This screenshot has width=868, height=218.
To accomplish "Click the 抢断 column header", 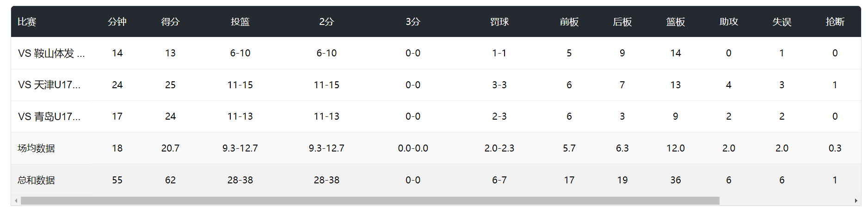I will point(835,22).
